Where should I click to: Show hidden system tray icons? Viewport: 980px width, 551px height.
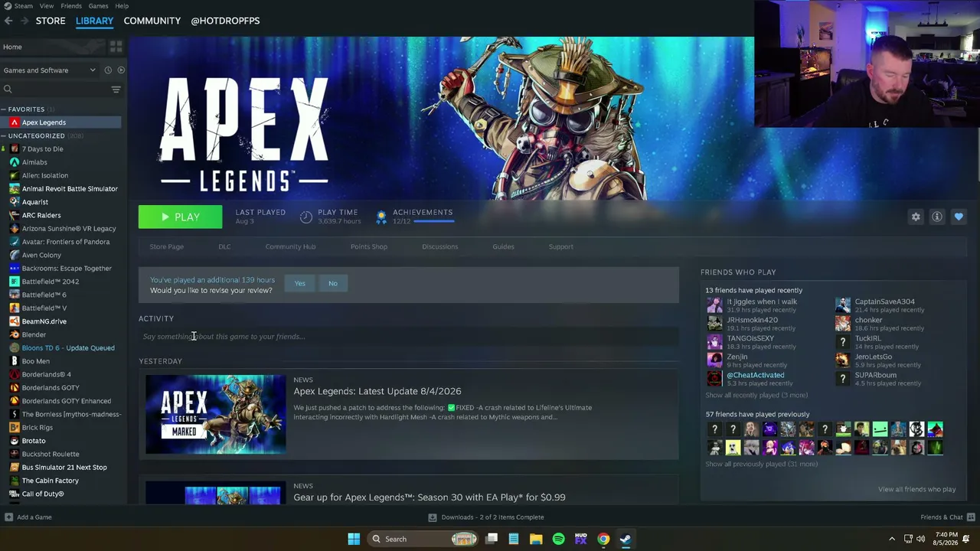[x=891, y=539]
